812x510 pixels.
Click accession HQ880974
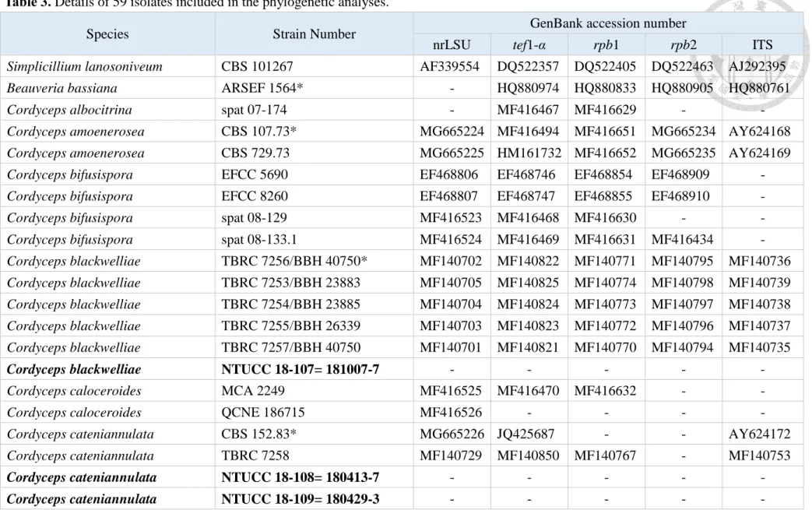(x=528, y=89)
